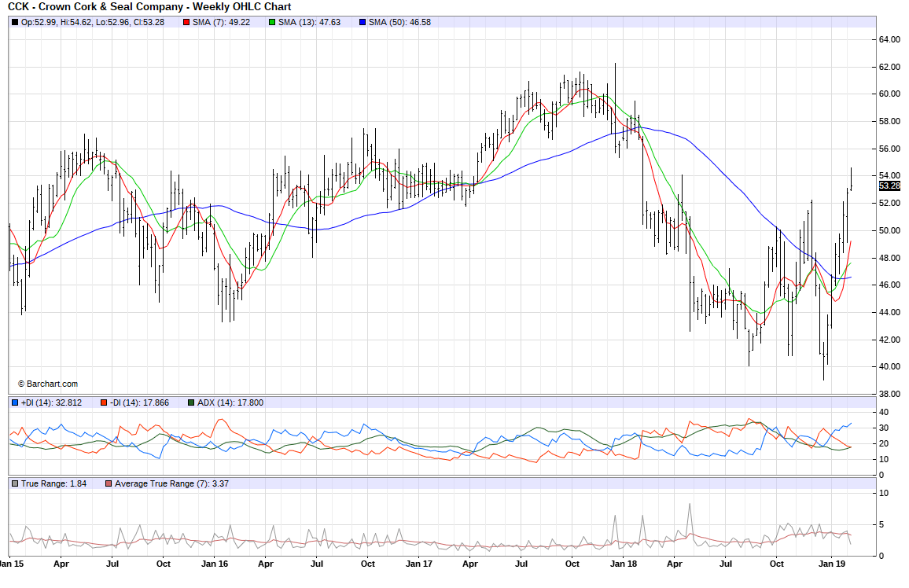Click the DI panel axis label 30
The height and width of the screenshot is (588, 909).
[884, 428]
